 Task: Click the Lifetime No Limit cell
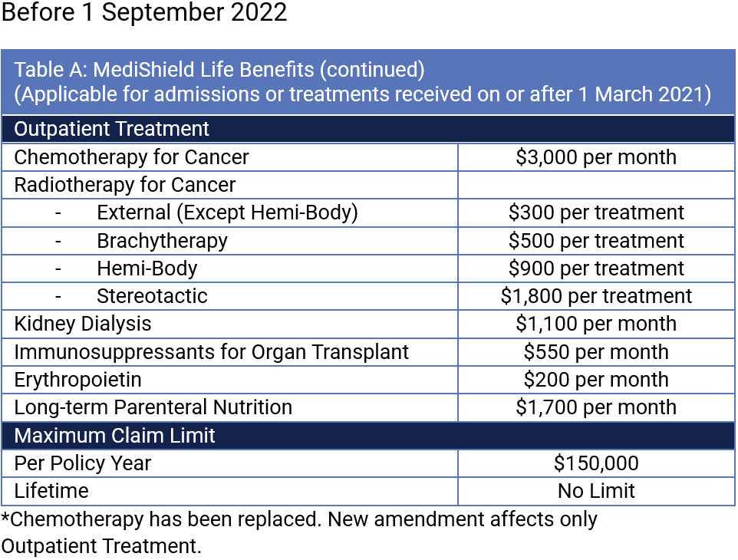pos(596,491)
